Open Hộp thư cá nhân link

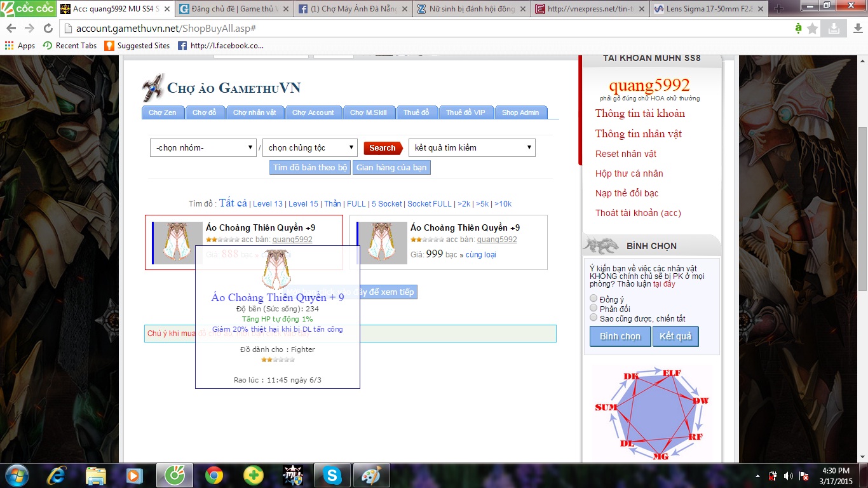coord(629,173)
